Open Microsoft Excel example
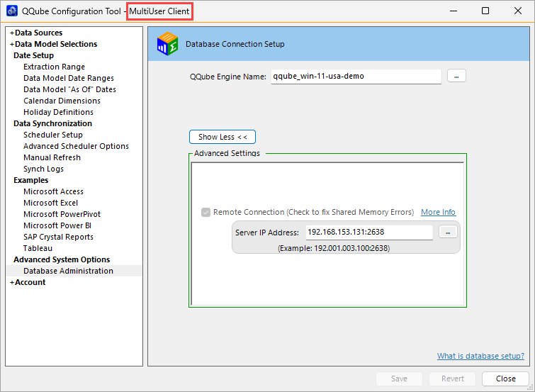This screenshot has height=392, width=535. [x=50, y=203]
